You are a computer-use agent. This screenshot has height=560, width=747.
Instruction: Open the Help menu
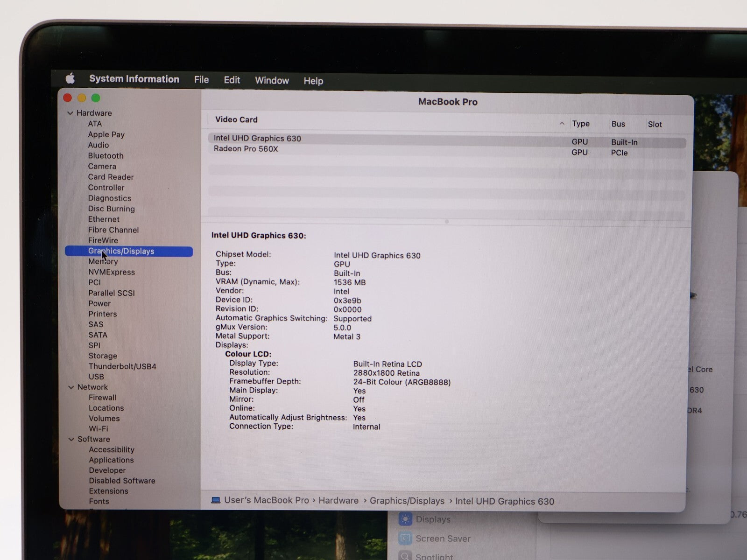[313, 81]
